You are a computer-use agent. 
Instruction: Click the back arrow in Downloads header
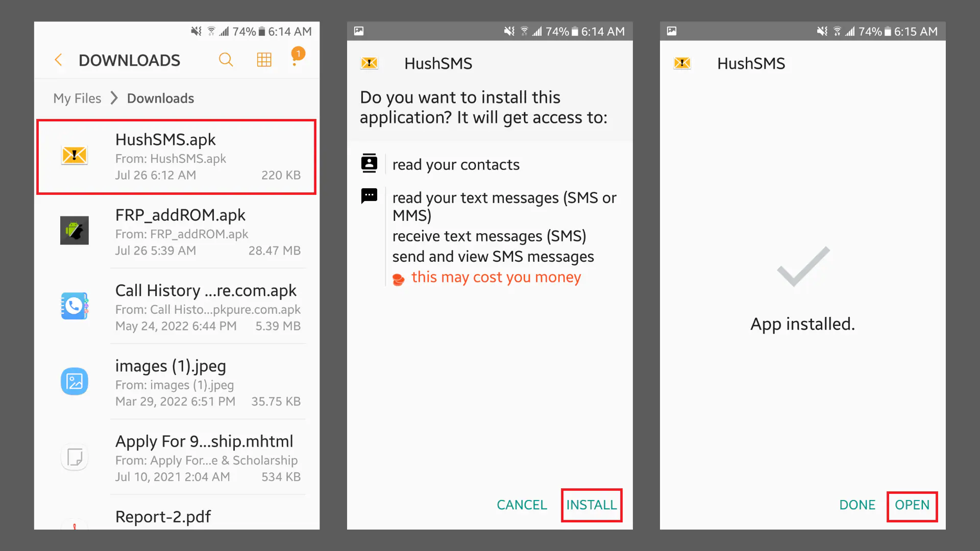click(59, 59)
